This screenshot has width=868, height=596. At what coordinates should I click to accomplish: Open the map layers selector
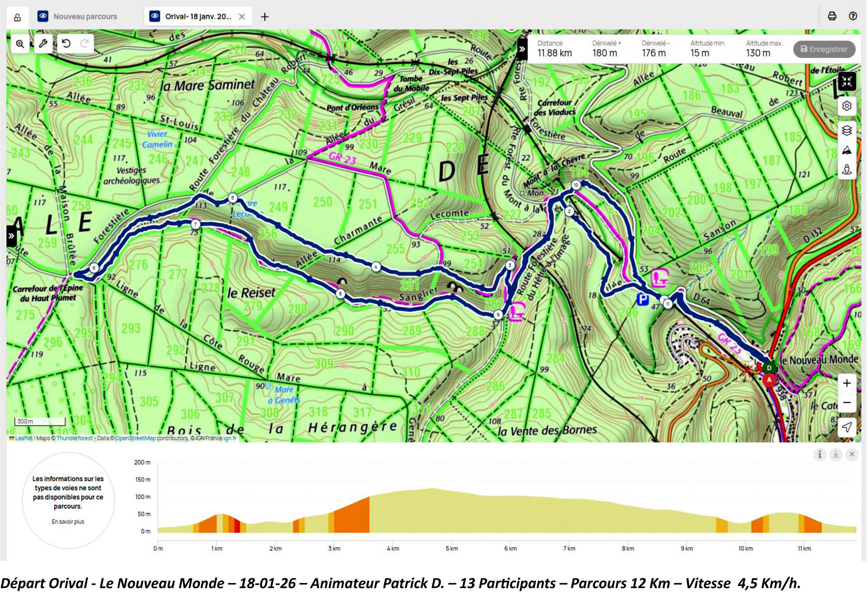pos(846,130)
